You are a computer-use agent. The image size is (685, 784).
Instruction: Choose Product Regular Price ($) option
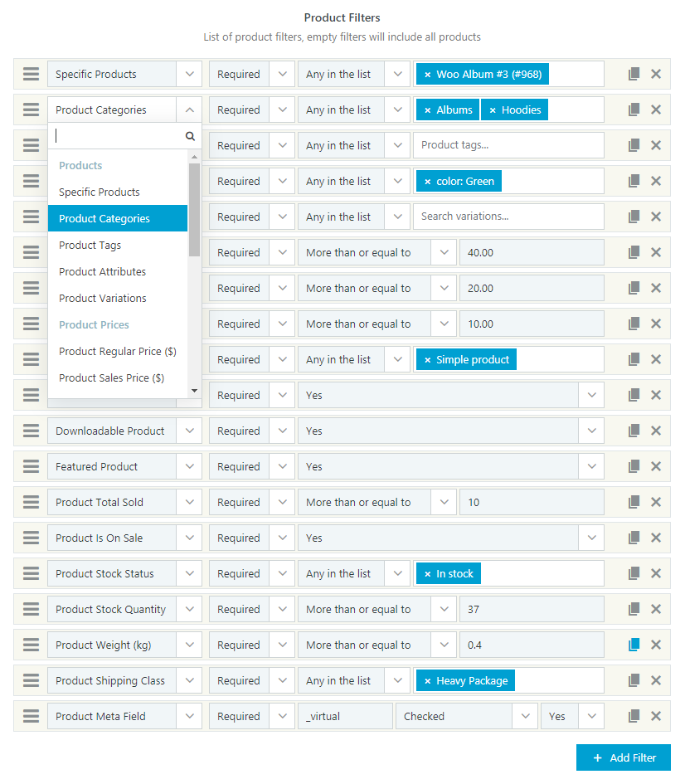pos(118,351)
